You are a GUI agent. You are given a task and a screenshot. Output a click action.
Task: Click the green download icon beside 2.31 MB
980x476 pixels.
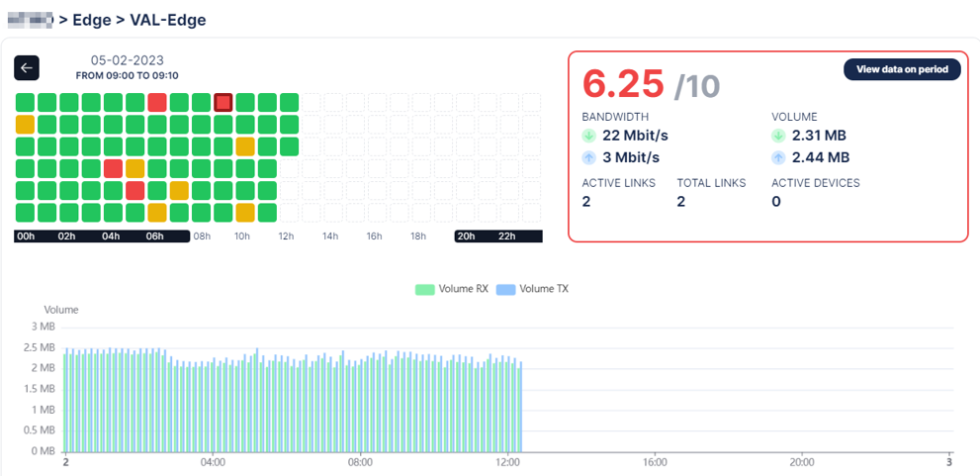pos(779,136)
